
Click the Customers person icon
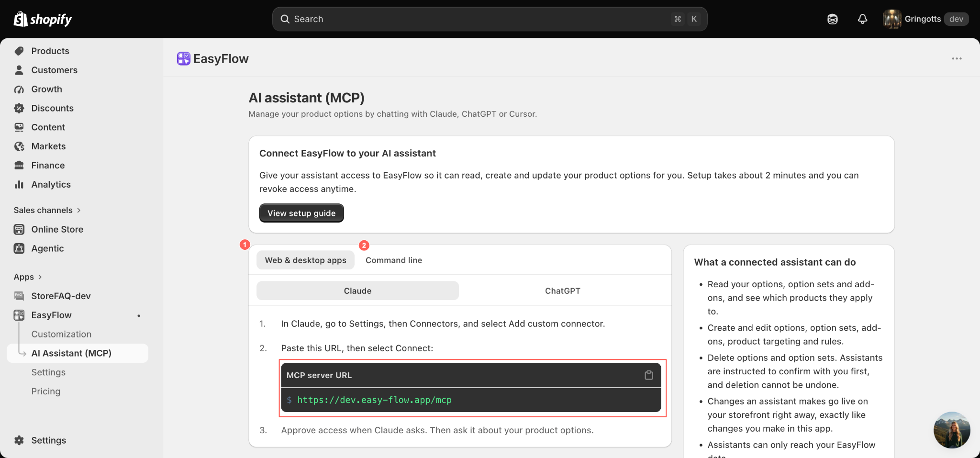pyautogui.click(x=19, y=70)
